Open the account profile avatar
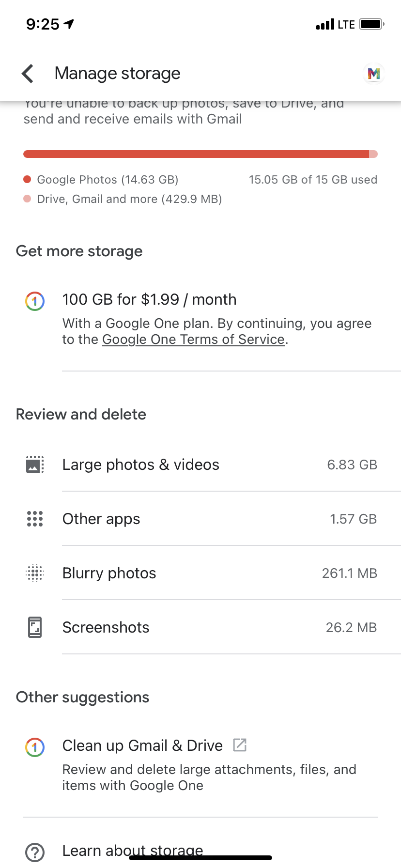401x868 pixels. click(373, 74)
